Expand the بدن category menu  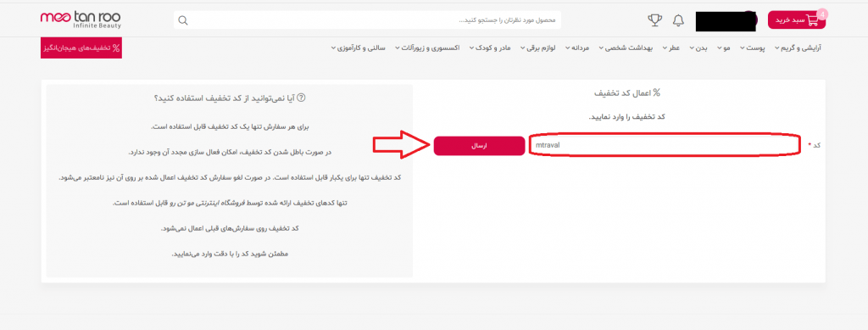(698, 48)
